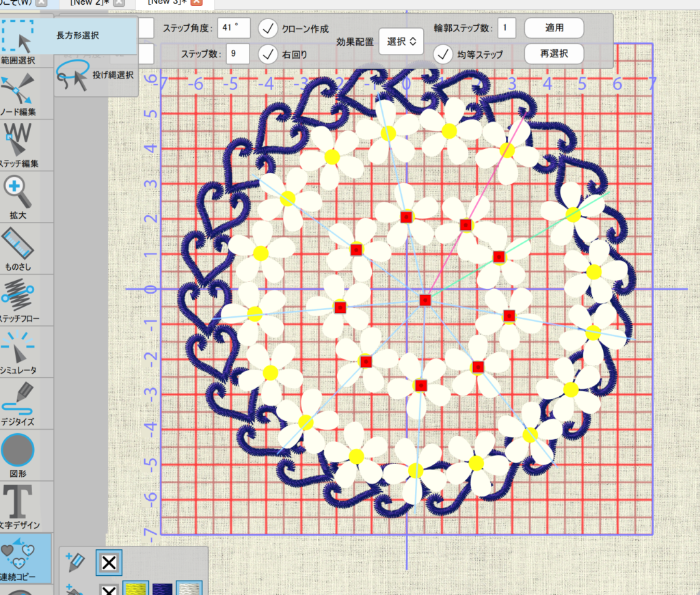This screenshot has width=700, height=595.
Task: Close the [New 3]* document tab
Action: [196, 3]
